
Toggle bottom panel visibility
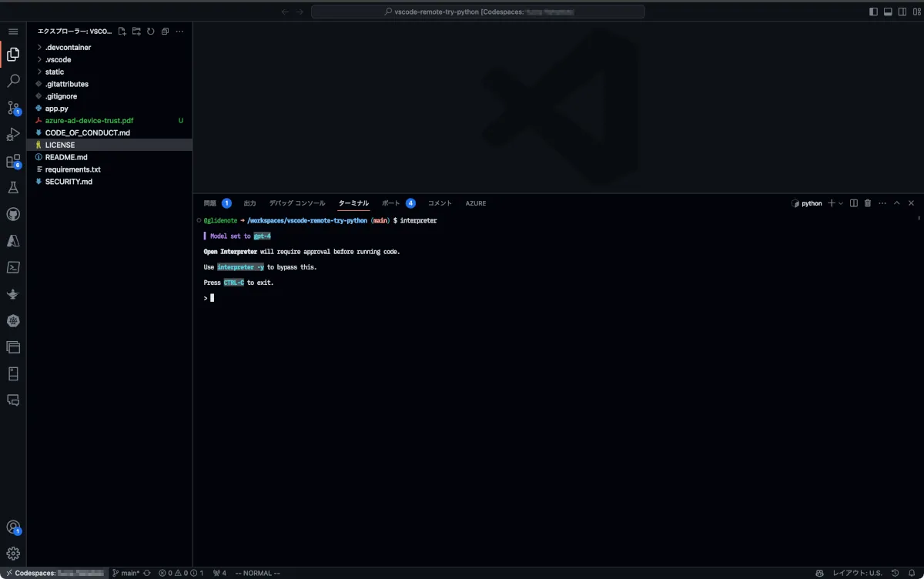click(x=888, y=12)
